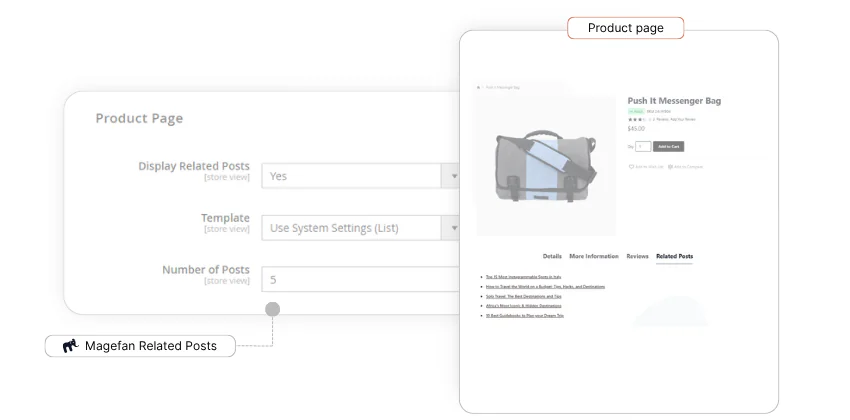
Task: Click the Magefan logo icon
Action: pyautogui.click(x=70, y=346)
